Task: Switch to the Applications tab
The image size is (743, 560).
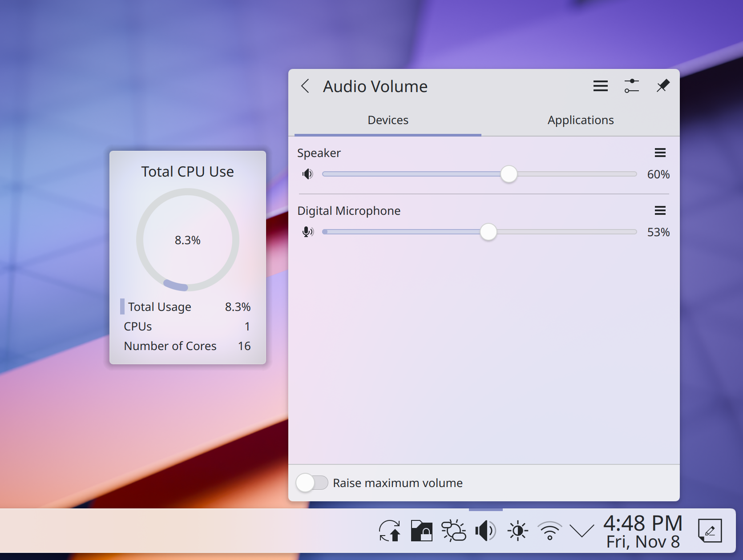Action: coord(581,120)
